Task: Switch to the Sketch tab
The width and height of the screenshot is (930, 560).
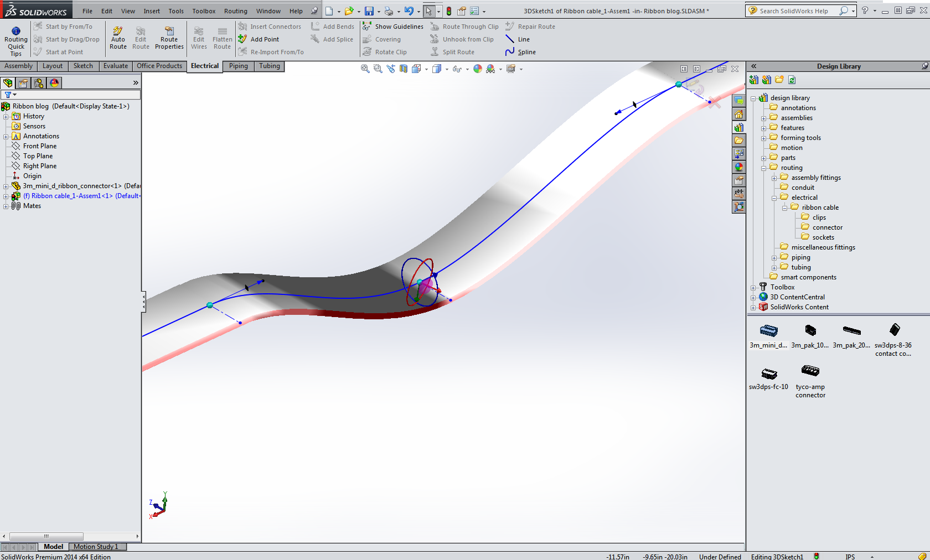Action: pos(83,66)
